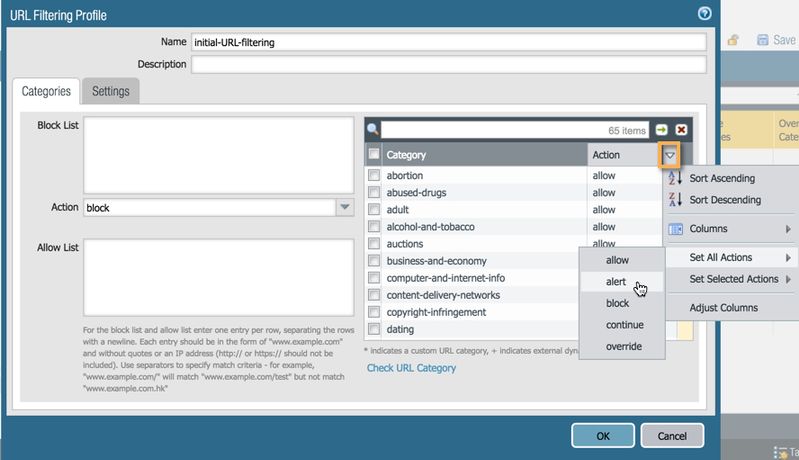Click the block Action value field
Screen dimensions: 799x460
click(x=209, y=207)
